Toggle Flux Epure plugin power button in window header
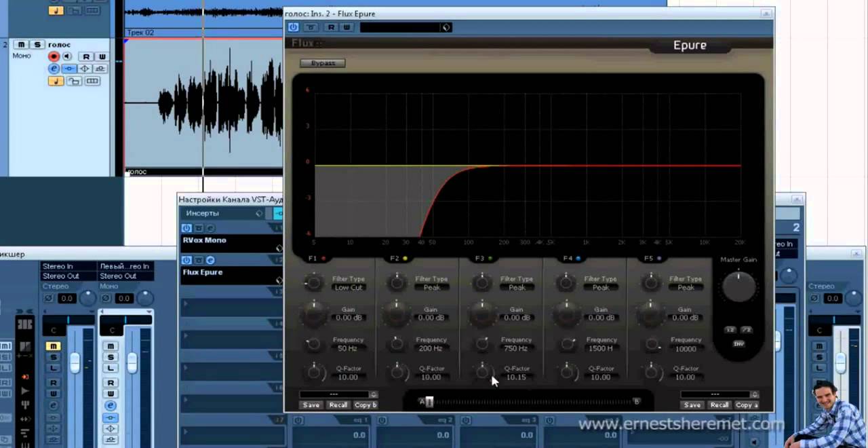The height and width of the screenshot is (448, 868). click(x=293, y=27)
